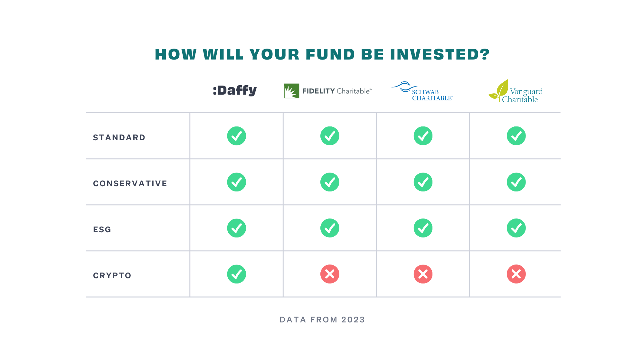Click Schwab's checkmark in ESG row

(423, 228)
